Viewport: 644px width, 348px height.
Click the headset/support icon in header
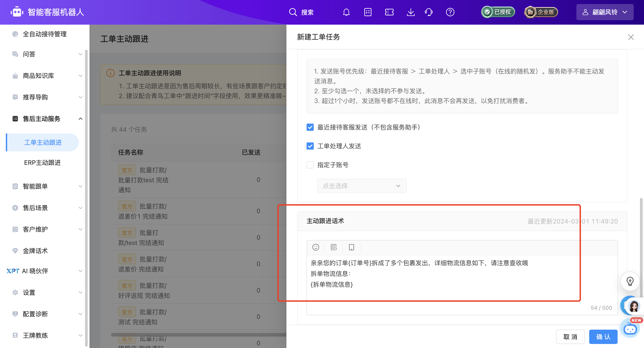(x=428, y=12)
